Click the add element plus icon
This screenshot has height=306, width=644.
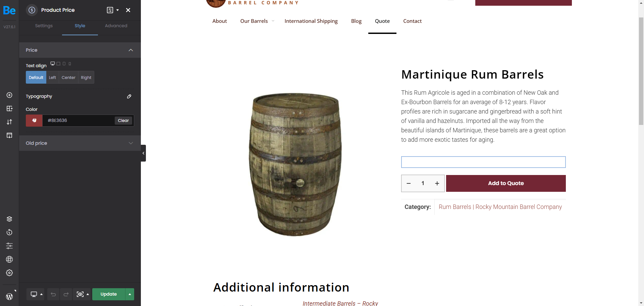coord(9,95)
